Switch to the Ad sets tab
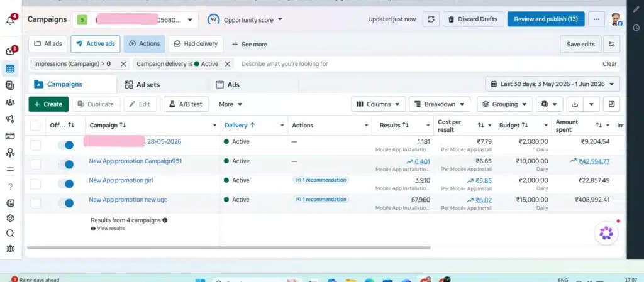The image size is (644, 282). click(142, 85)
